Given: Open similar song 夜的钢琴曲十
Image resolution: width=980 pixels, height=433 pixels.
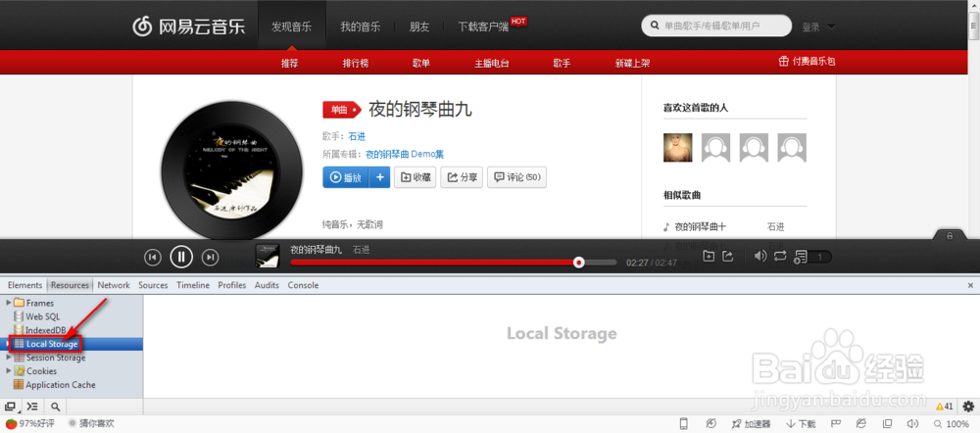Looking at the screenshot, I should 701,227.
